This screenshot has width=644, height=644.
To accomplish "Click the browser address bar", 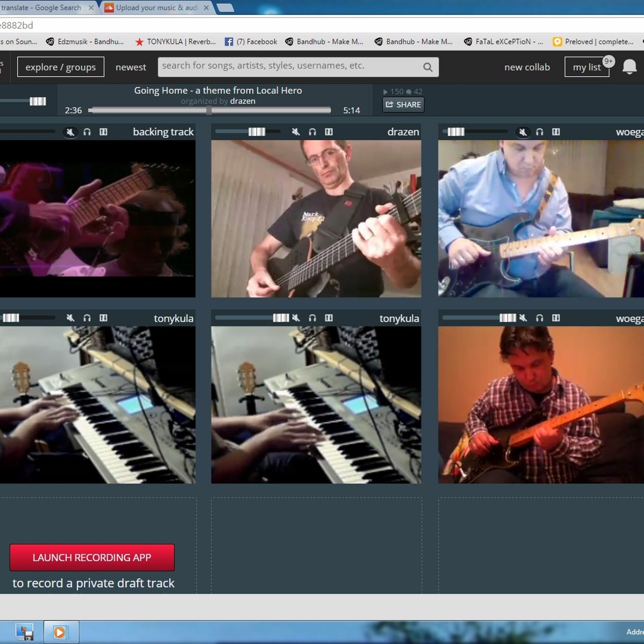I will click(x=322, y=25).
